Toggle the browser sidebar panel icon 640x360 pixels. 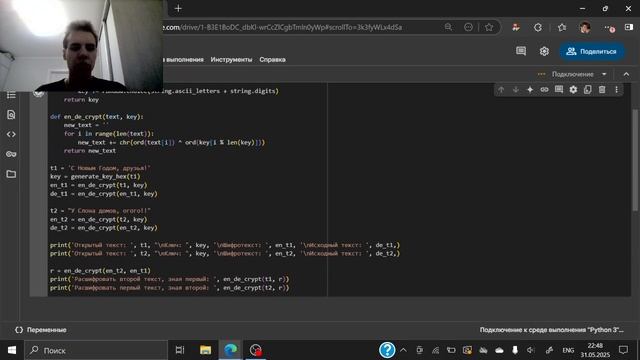[629, 27]
